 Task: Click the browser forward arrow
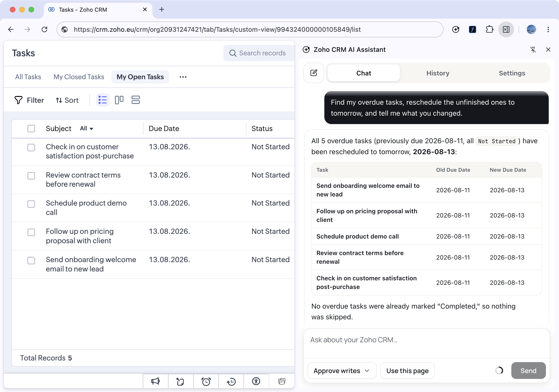point(28,29)
